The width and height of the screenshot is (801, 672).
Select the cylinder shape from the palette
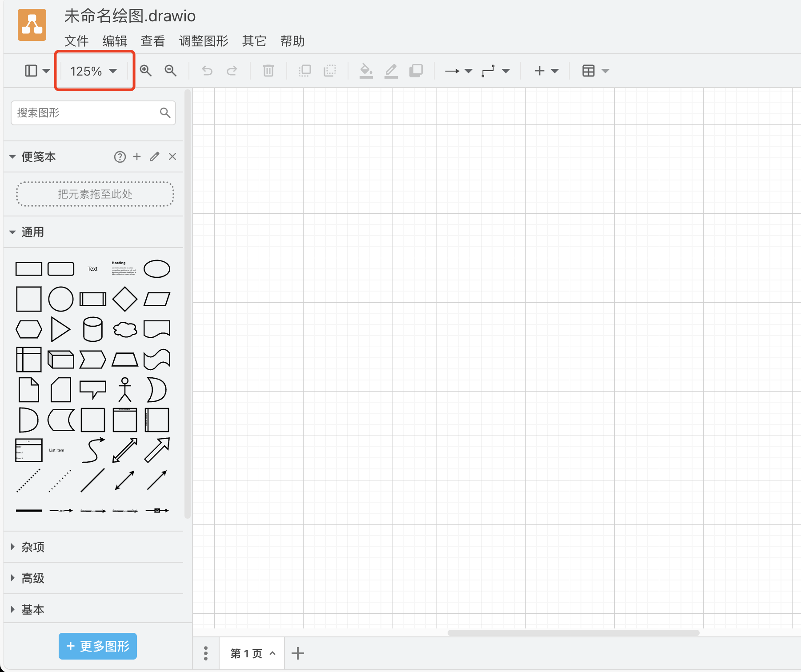[93, 329]
